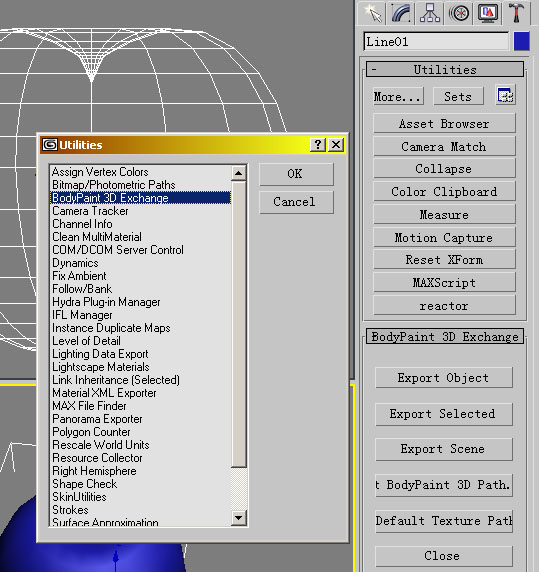Image resolution: width=539 pixels, height=572 pixels.
Task: Click the Default Texture Path button
Action: 444,521
